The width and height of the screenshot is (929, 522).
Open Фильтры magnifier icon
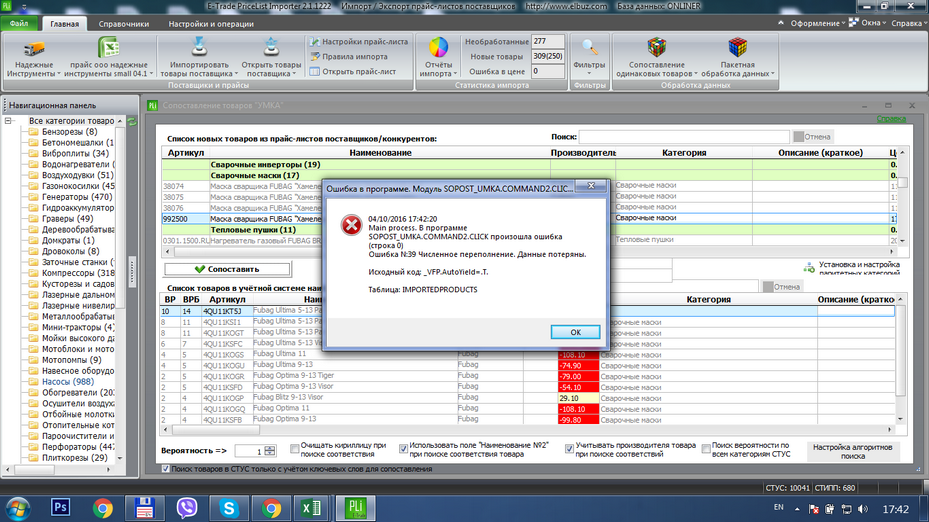click(x=589, y=47)
